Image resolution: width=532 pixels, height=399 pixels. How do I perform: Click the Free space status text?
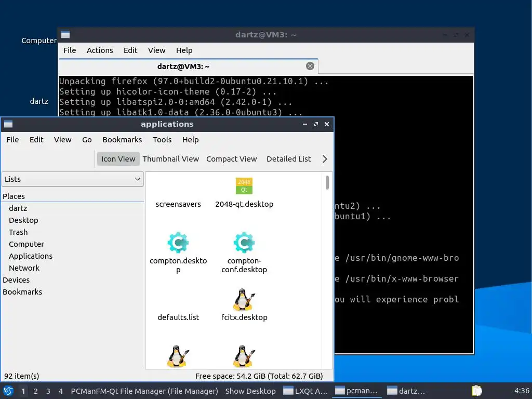click(259, 376)
